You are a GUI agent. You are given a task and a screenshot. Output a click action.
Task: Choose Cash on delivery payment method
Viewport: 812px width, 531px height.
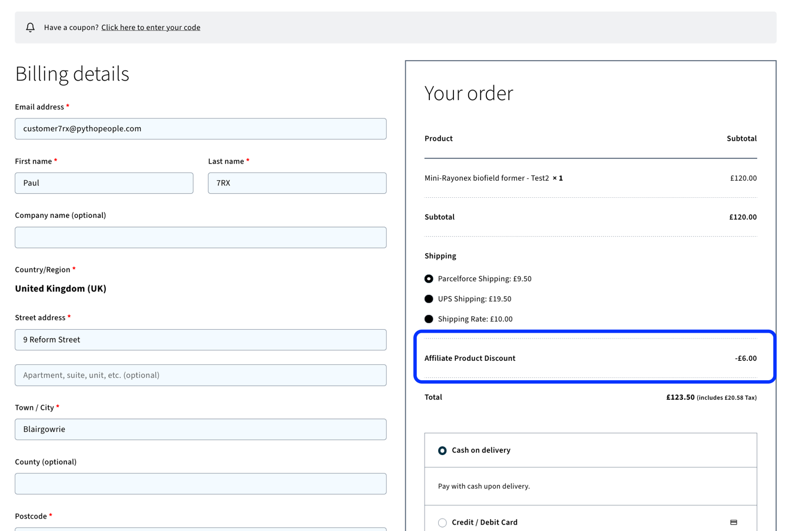click(x=442, y=450)
